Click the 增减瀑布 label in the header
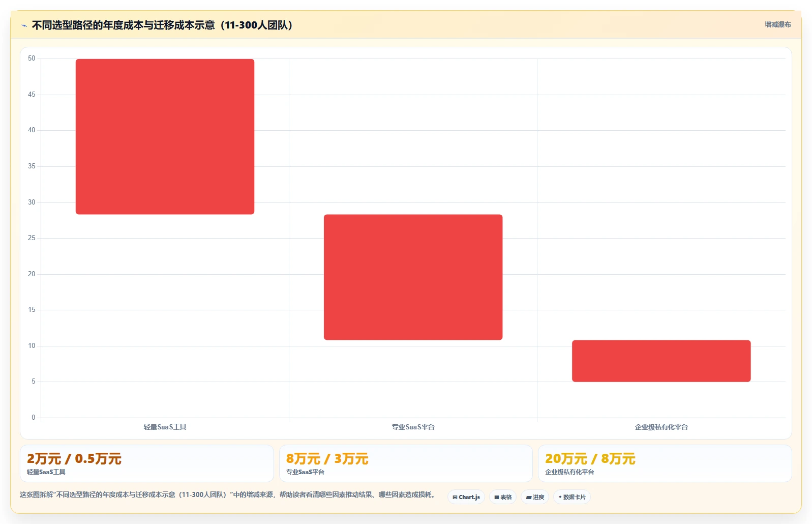This screenshot has width=812, height=524. [x=777, y=24]
